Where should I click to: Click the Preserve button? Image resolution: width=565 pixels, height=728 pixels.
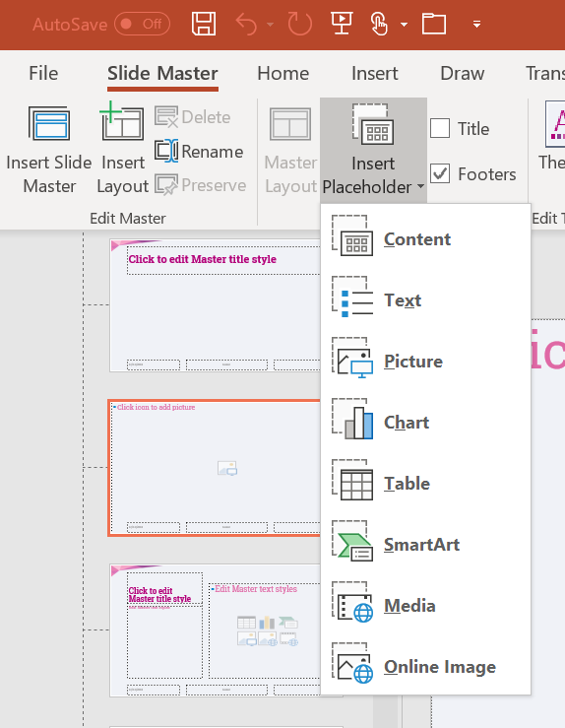coord(201,185)
